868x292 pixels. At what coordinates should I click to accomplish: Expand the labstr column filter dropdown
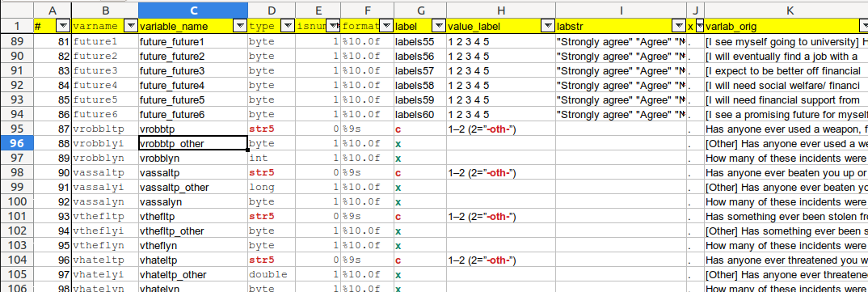679,26
